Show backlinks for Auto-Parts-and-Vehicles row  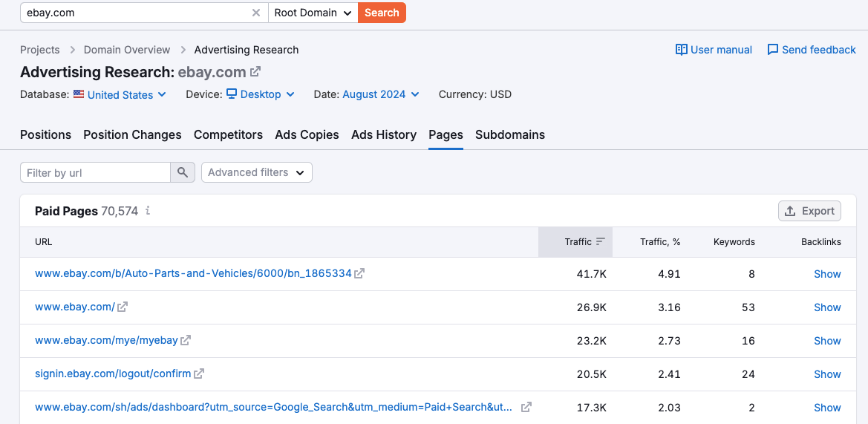827,274
